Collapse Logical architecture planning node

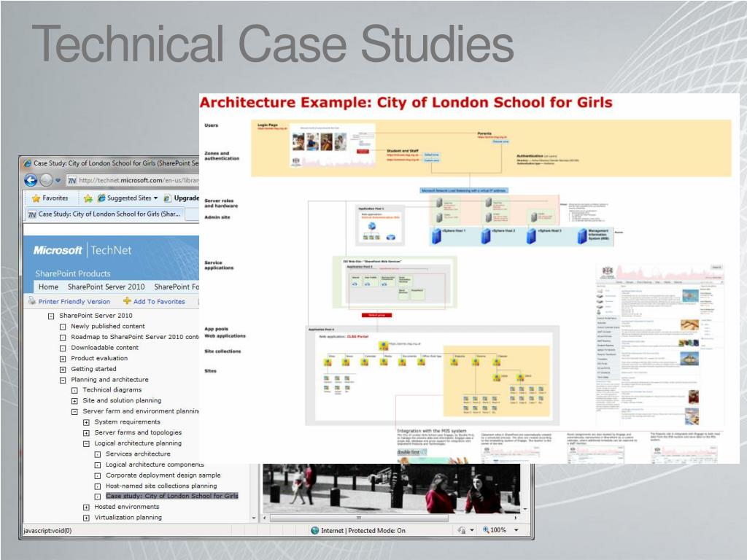[x=86, y=443]
